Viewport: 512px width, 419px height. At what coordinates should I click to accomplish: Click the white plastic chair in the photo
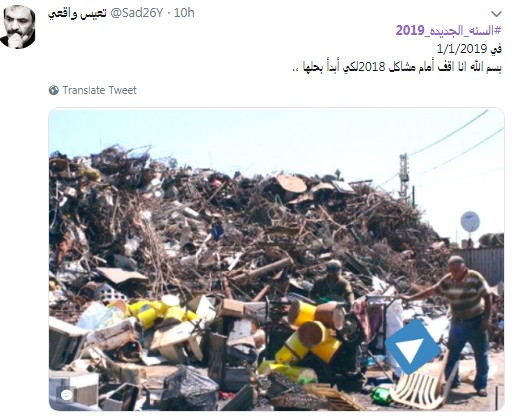[420, 383]
